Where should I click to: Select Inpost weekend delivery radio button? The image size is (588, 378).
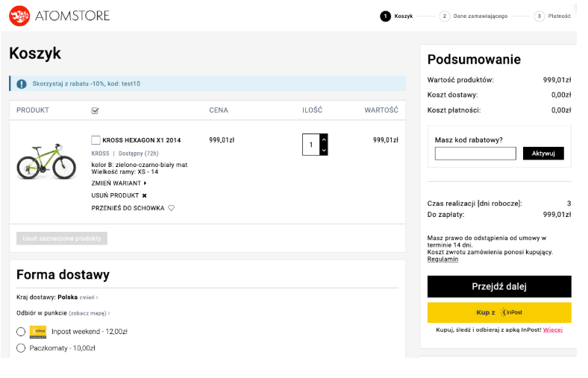(21, 332)
